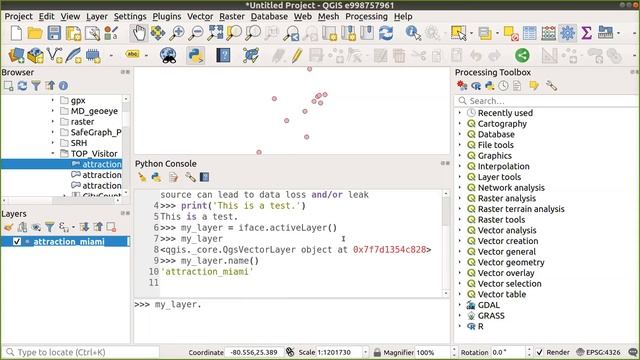This screenshot has height=360, width=640.
Task: Expand the raster folder in Browser
Action: pos(53,121)
